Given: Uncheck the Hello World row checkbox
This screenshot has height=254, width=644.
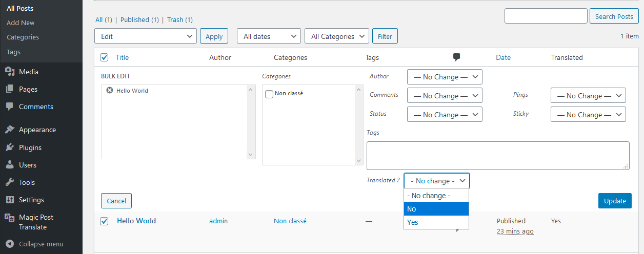Looking at the screenshot, I should pos(104,221).
